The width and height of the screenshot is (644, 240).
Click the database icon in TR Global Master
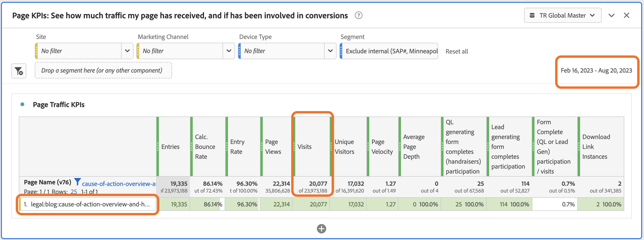532,15
